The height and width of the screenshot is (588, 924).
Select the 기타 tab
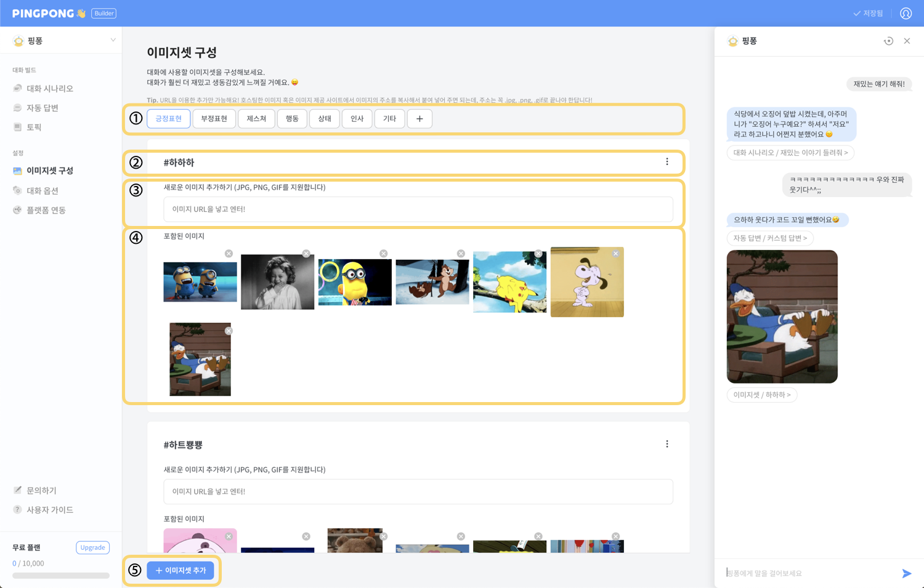click(389, 119)
